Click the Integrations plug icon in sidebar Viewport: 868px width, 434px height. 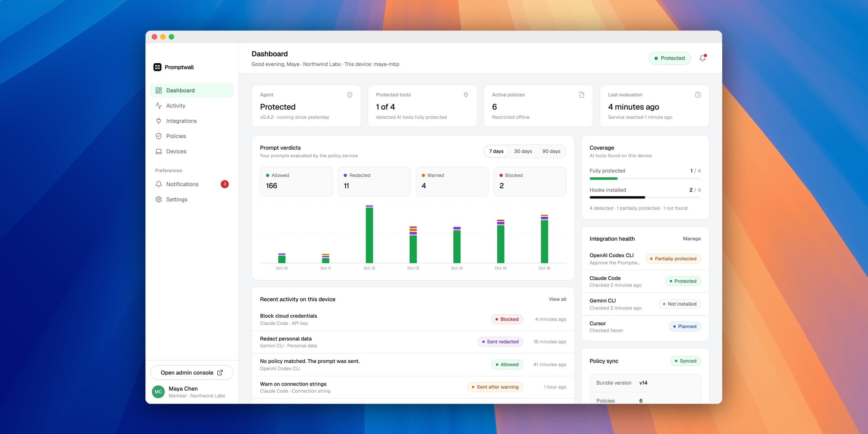pos(158,121)
